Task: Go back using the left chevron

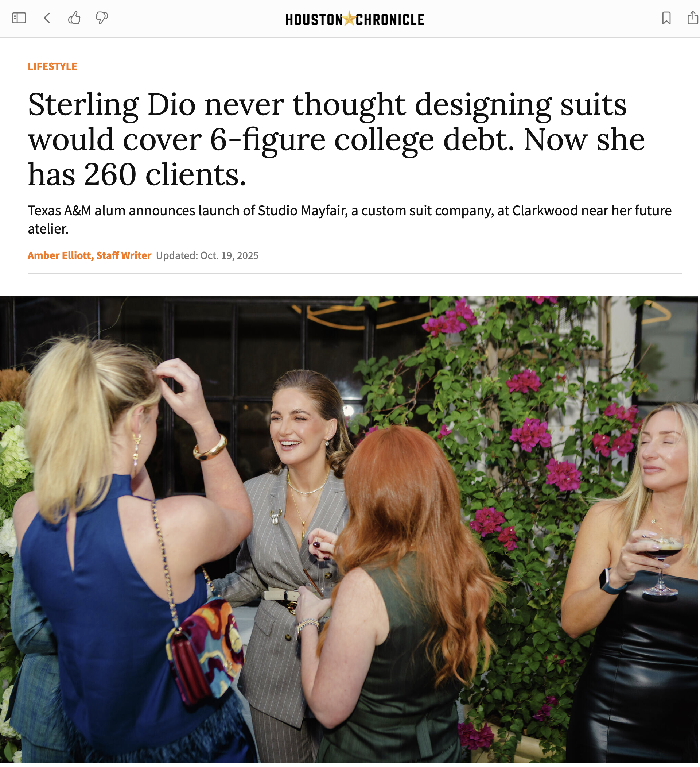Action: tap(47, 18)
